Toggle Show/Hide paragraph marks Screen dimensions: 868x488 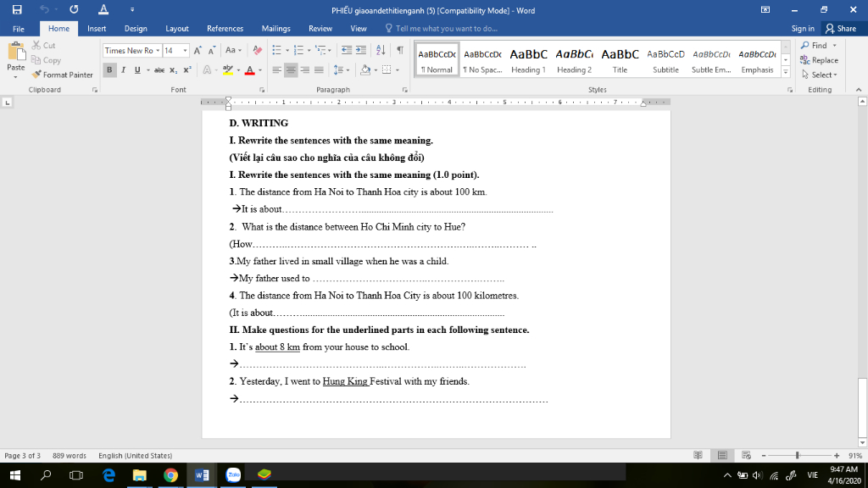(400, 50)
